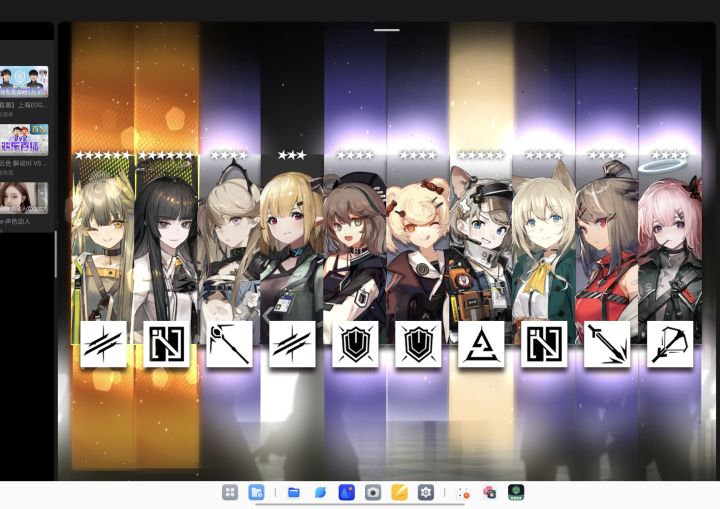Tap the Sniper crossbow class icon
720x509 pixels.
pos(670,344)
